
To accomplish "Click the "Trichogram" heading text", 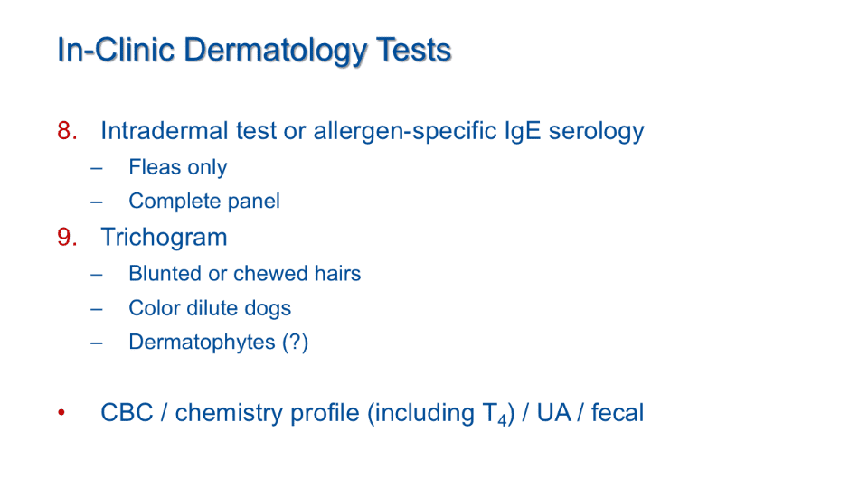I will [164, 238].
